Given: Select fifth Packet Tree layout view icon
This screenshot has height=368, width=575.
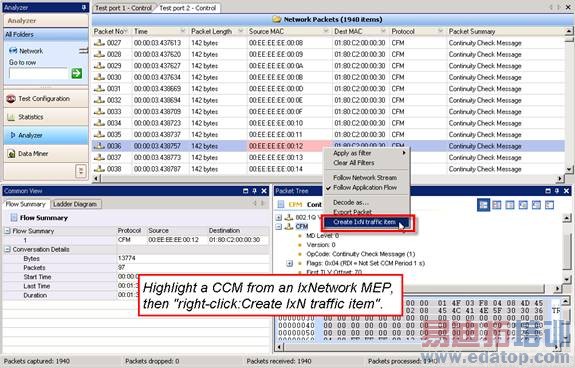Looking at the screenshot, I should coord(536,205).
